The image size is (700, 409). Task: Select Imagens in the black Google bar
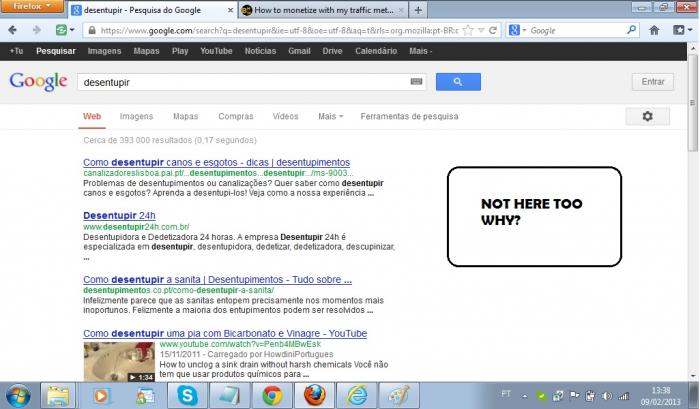click(104, 51)
